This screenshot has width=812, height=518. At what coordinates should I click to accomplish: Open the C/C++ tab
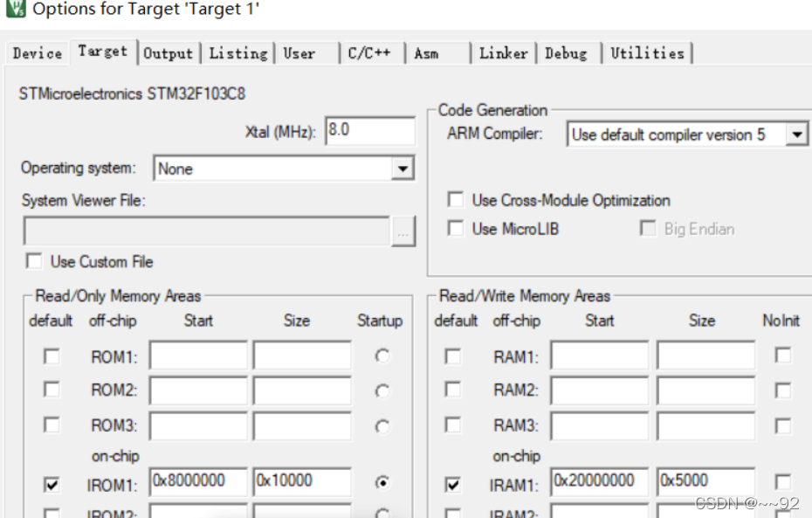coord(372,52)
